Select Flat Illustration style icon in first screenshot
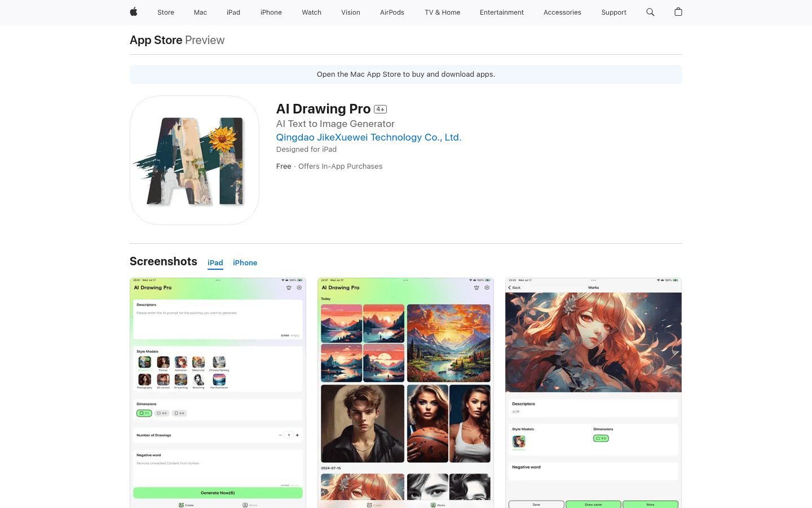This screenshot has height=508, width=812. click(219, 380)
